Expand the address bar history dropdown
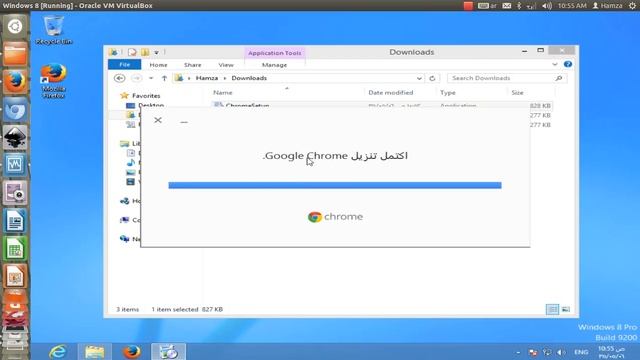Viewport: 640px width, 360px height. pos(419,78)
